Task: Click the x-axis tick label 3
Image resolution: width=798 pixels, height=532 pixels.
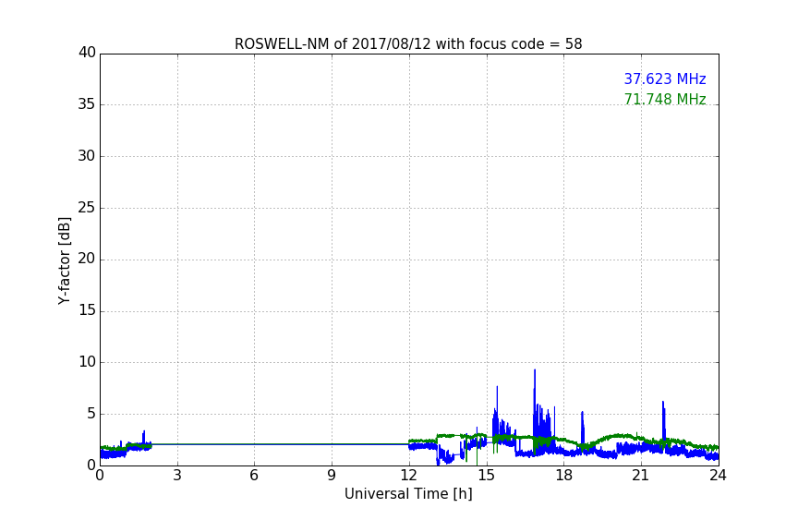Action: coord(177,476)
